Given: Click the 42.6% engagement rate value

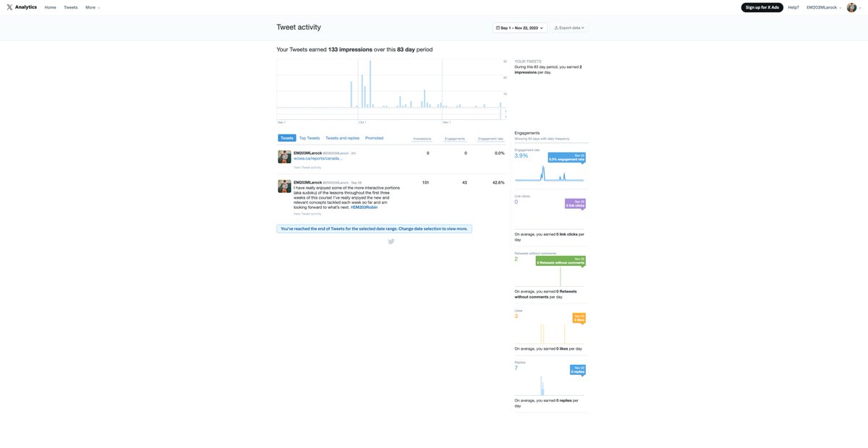Looking at the screenshot, I should coord(498,183).
